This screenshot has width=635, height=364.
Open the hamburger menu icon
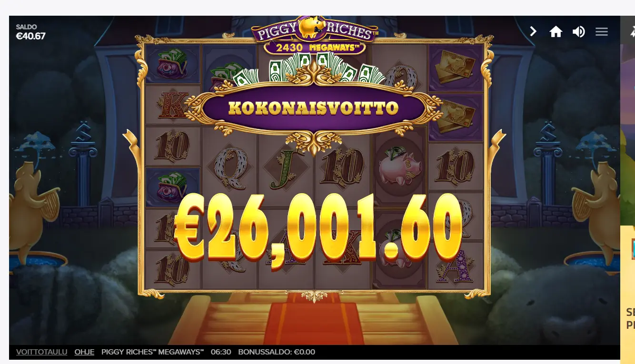tap(602, 32)
